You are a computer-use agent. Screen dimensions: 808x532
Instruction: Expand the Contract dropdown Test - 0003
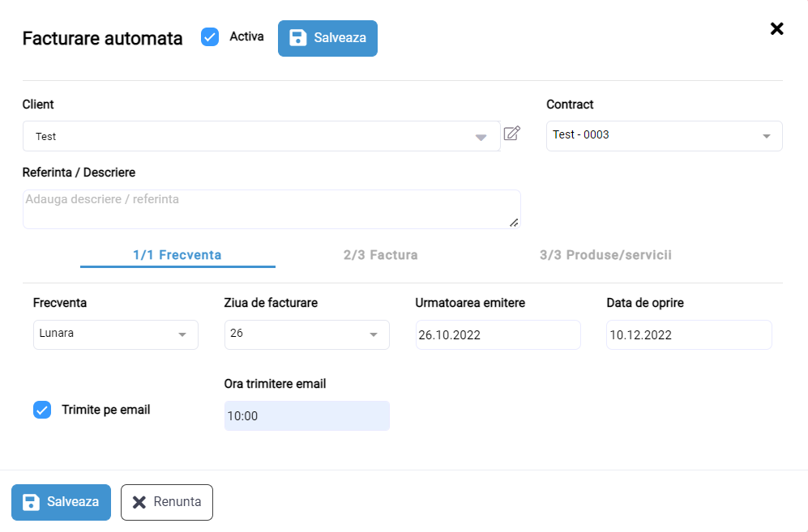point(665,136)
